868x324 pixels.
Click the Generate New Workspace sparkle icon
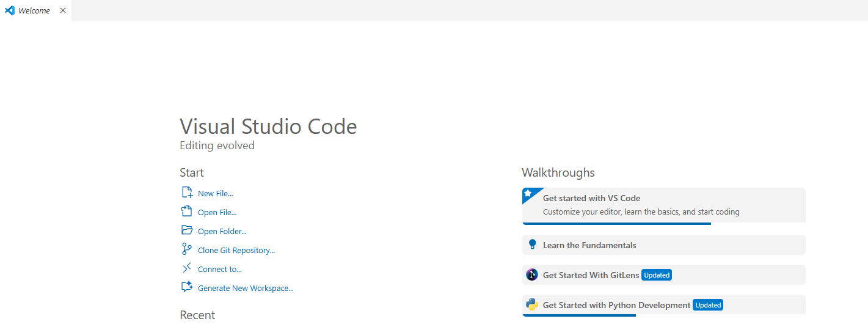coord(187,287)
